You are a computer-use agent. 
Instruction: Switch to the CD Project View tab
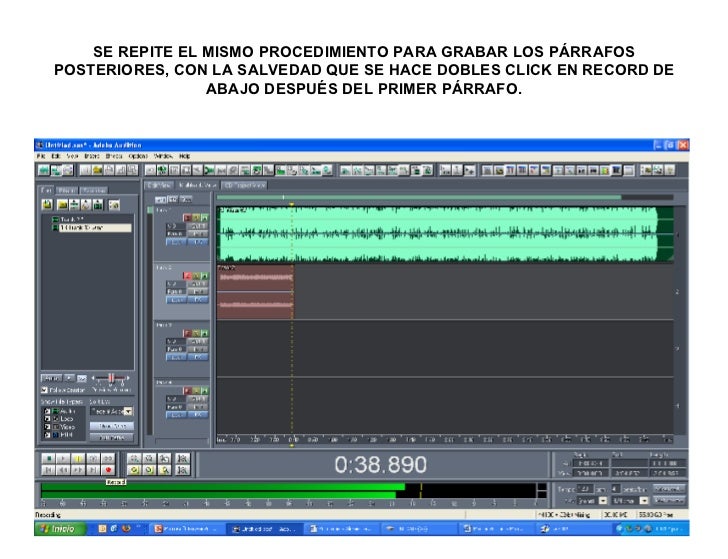point(244,185)
